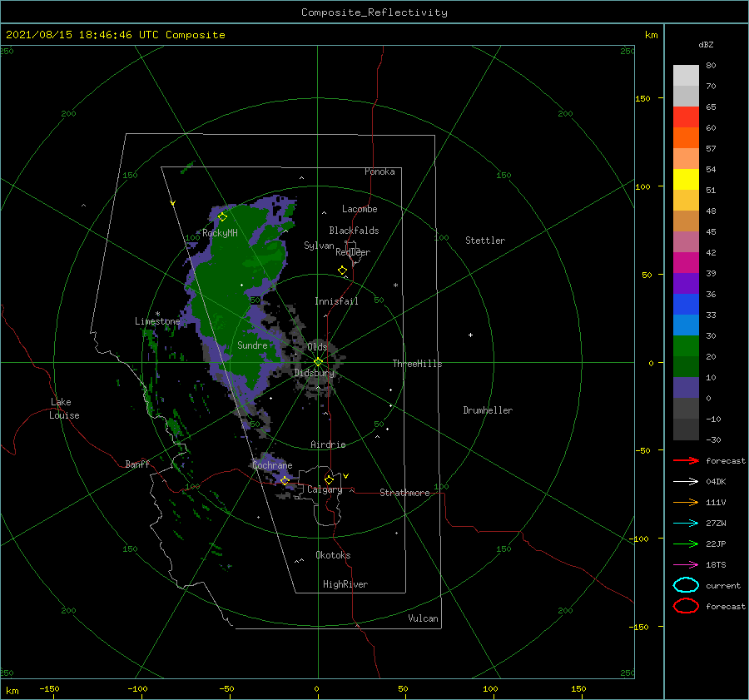
Task: Click the magenta 18TS arrow in the legend
Action: (x=686, y=565)
